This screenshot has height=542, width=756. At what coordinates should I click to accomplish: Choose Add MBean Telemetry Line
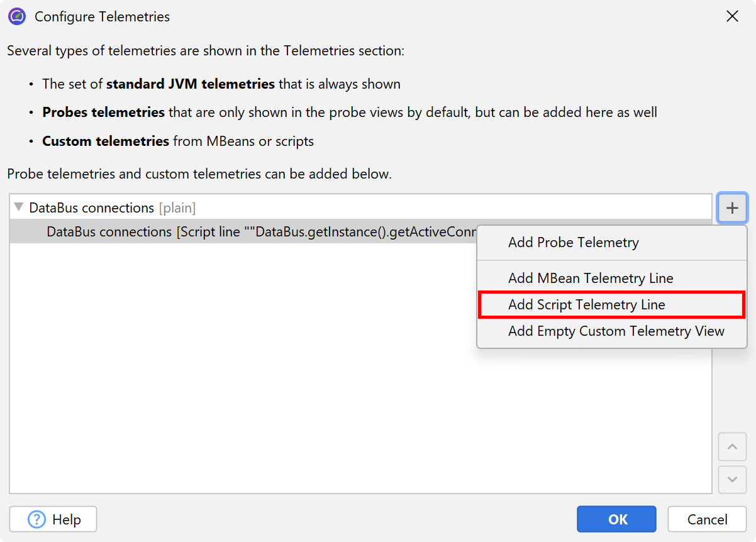coord(590,278)
